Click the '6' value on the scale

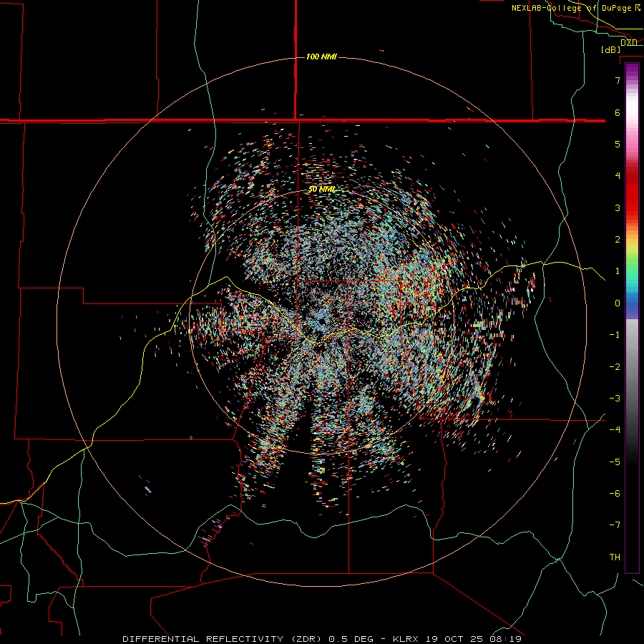(x=618, y=112)
